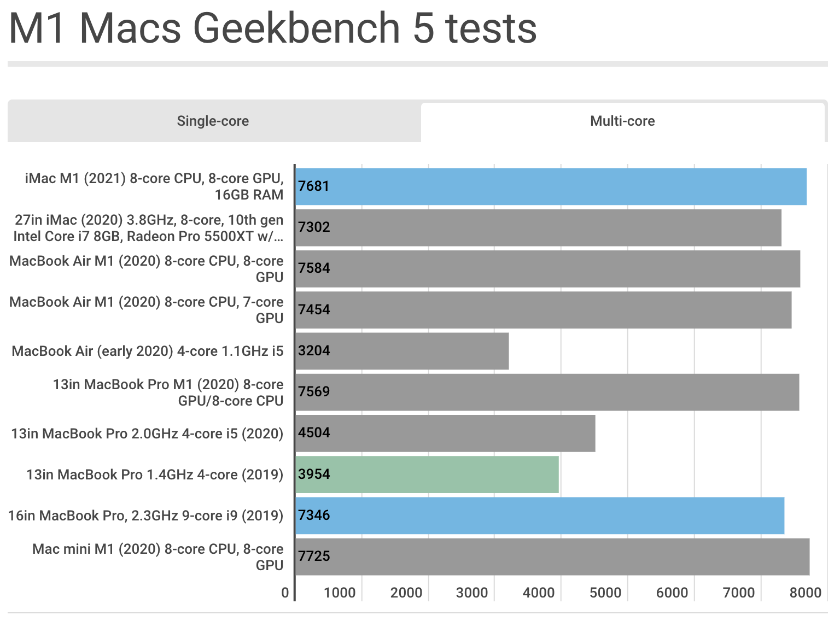Switch to the Single-core tab
This screenshot has width=840, height=621.
tap(213, 121)
